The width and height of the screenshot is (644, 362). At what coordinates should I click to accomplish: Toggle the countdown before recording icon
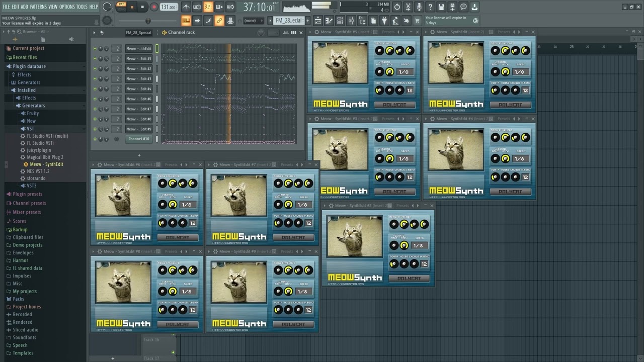pyautogui.click(x=208, y=7)
